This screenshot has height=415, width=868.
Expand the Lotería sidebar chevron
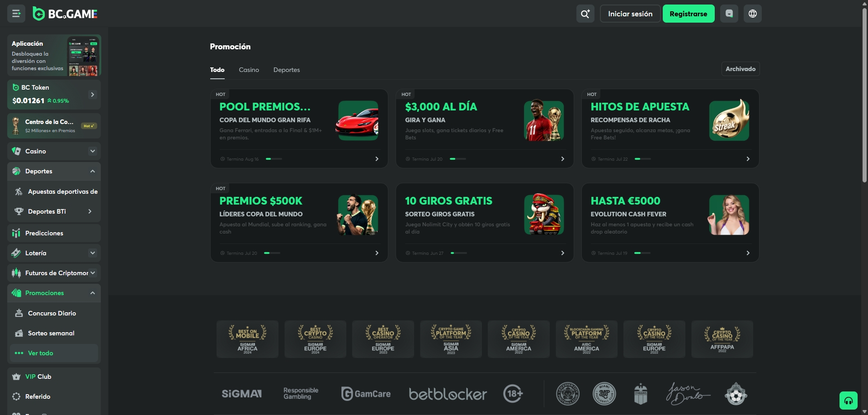pos(93,253)
